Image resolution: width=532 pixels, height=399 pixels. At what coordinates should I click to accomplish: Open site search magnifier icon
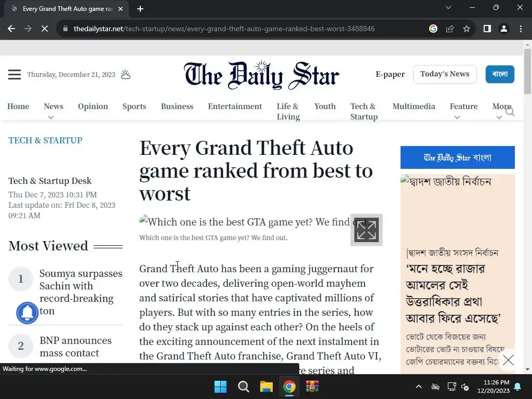[x=510, y=112]
